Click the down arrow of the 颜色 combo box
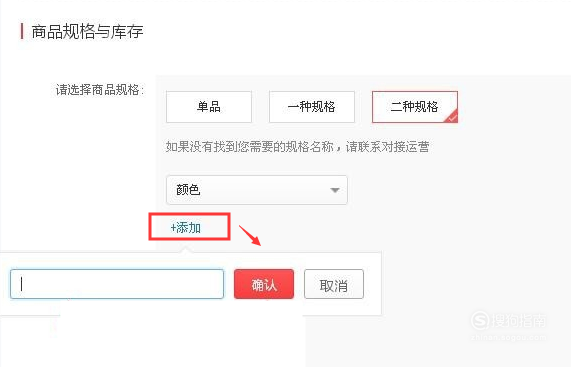The image size is (571, 367). click(335, 190)
